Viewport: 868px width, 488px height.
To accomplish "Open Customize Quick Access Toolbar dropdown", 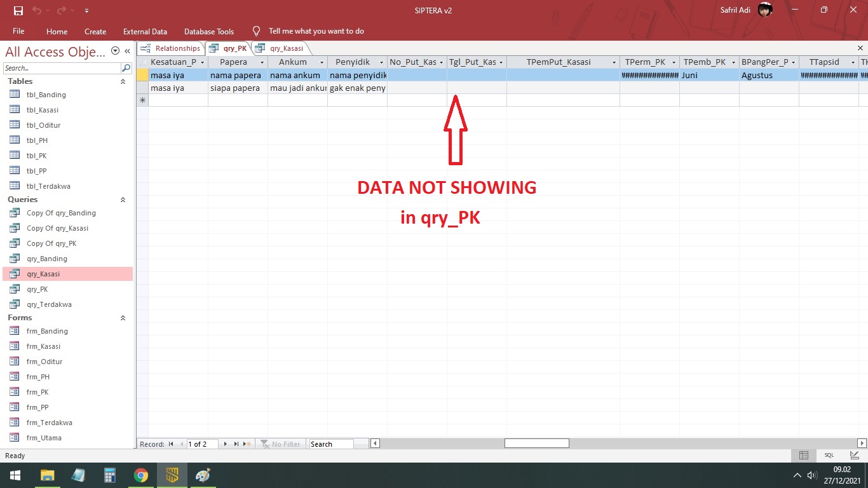I will 86,11.
